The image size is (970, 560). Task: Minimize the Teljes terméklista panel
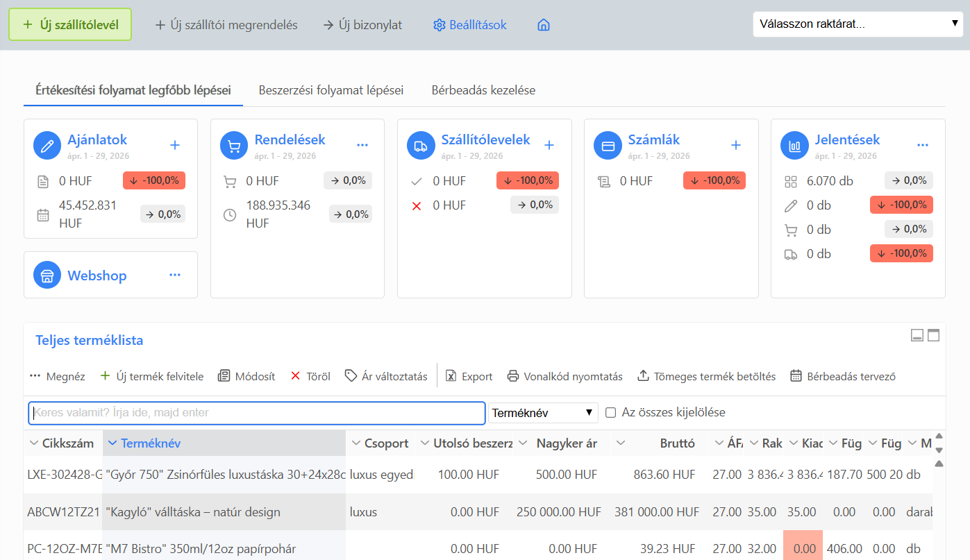(917, 336)
